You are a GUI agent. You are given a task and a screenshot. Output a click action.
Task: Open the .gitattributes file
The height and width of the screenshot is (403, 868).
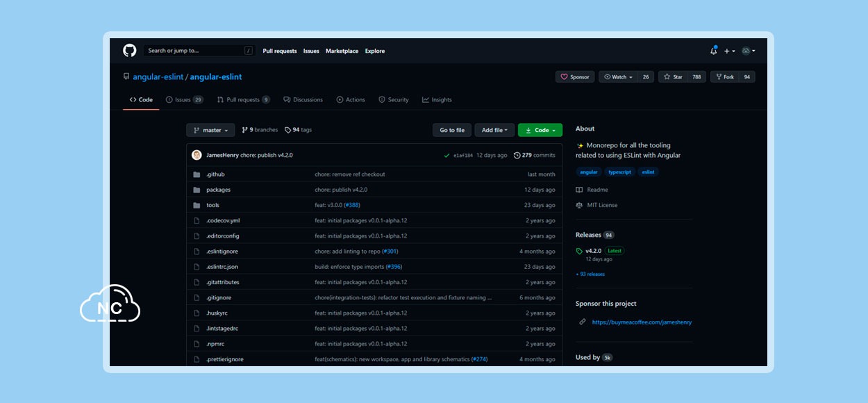222,282
